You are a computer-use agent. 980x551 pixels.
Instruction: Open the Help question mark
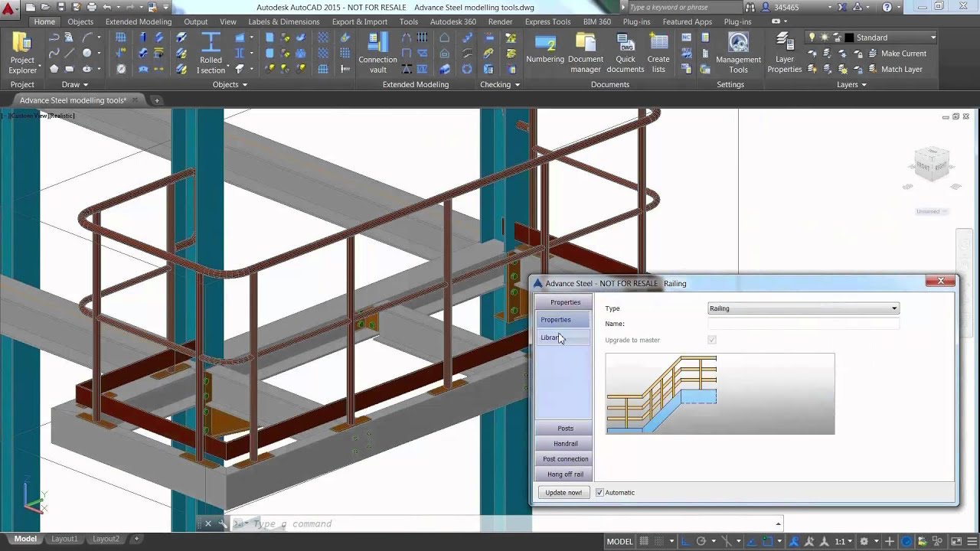click(887, 7)
